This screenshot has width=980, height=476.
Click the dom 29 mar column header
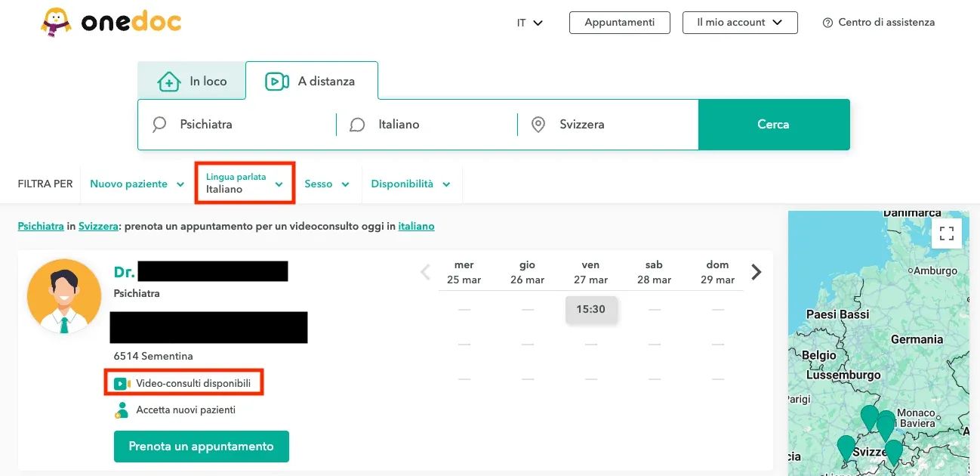[x=717, y=273]
